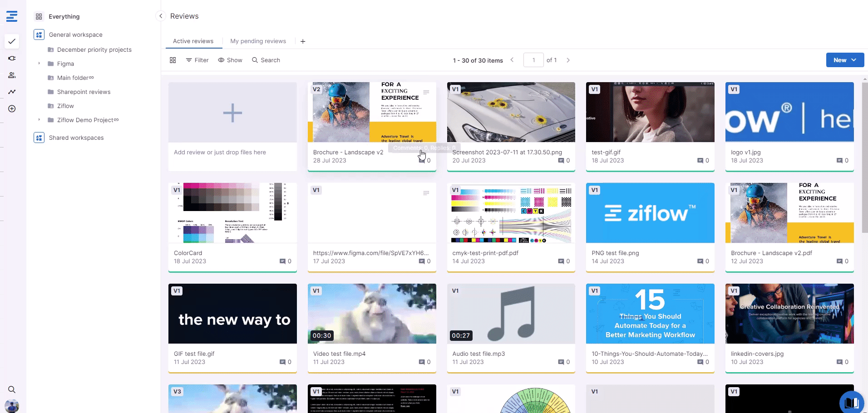Open the people/contacts icon in left rail
Image resolution: width=868 pixels, height=413 pixels.
coord(12,75)
